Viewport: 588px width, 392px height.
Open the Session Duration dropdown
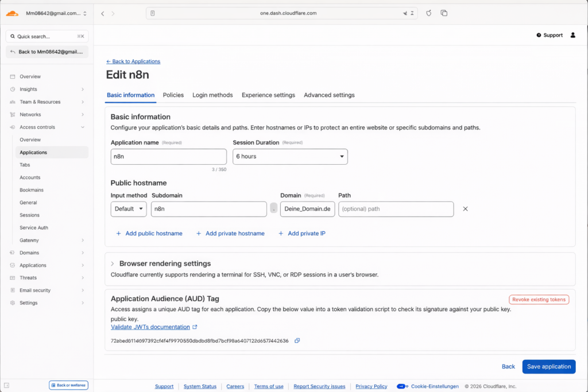click(x=290, y=157)
